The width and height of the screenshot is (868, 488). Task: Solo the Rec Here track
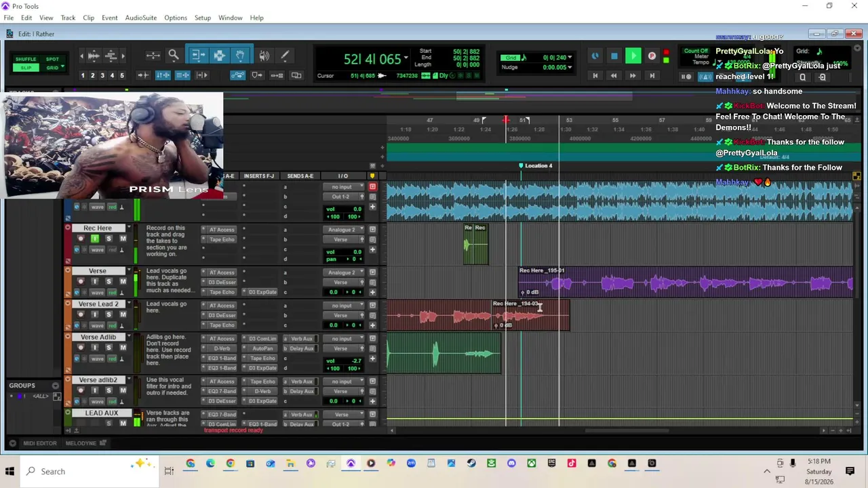point(108,239)
